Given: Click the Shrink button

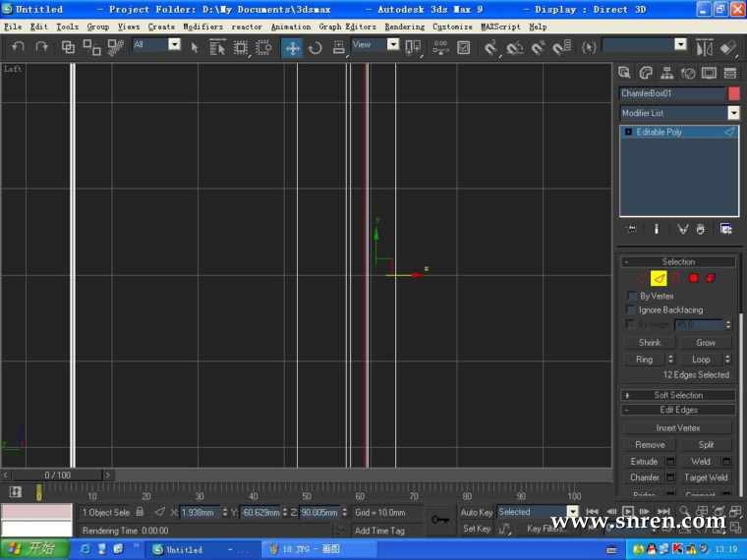Looking at the screenshot, I should tap(650, 342).
